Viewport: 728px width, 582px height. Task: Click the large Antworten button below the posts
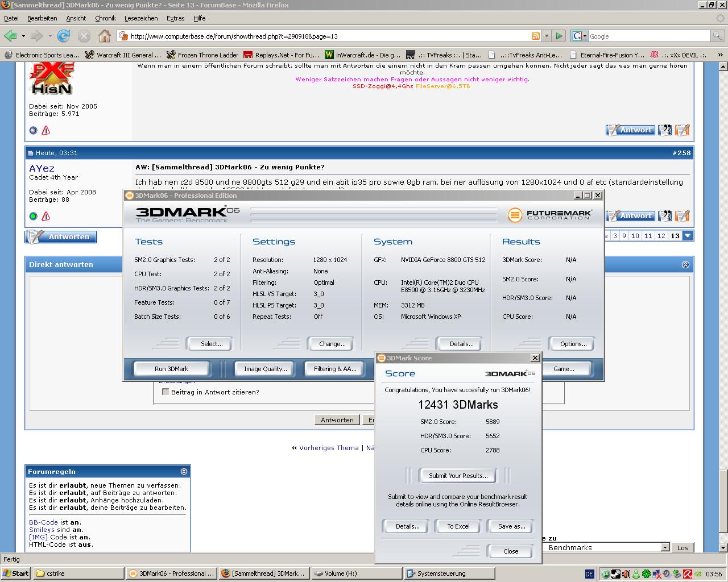coord(61,236)
